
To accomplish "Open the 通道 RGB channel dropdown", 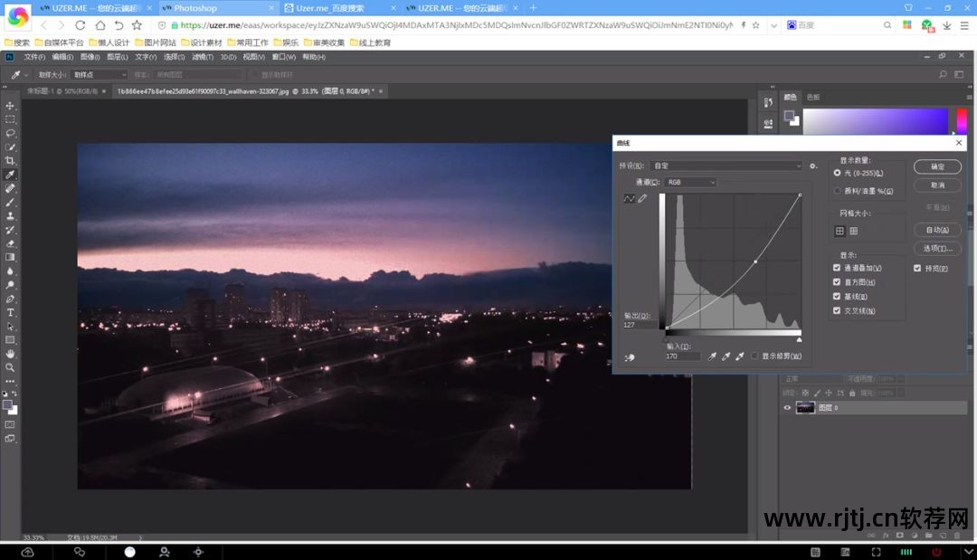I will pyautogui.click(x=691, y=182).
